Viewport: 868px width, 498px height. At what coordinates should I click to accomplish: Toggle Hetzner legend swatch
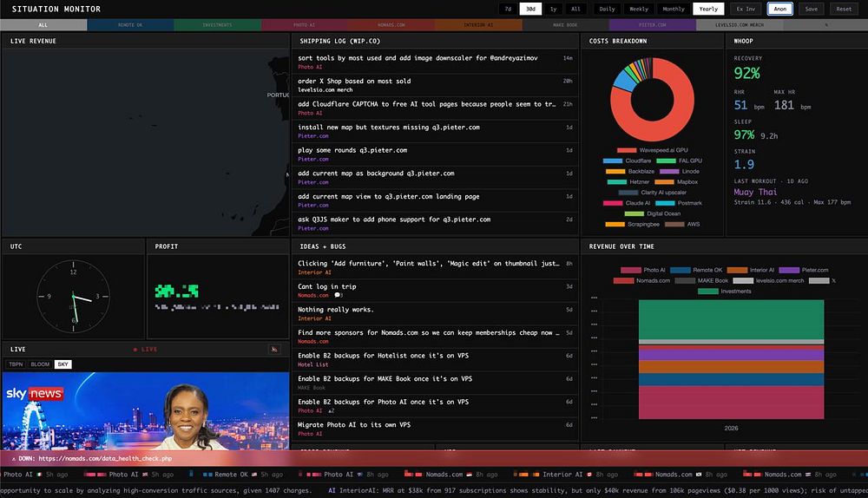[x=616, y=182]
